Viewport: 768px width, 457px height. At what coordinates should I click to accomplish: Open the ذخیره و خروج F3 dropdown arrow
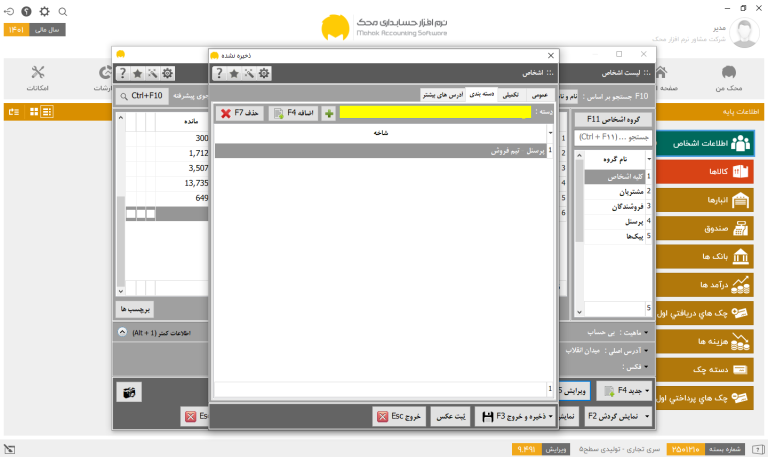[551, 416]
